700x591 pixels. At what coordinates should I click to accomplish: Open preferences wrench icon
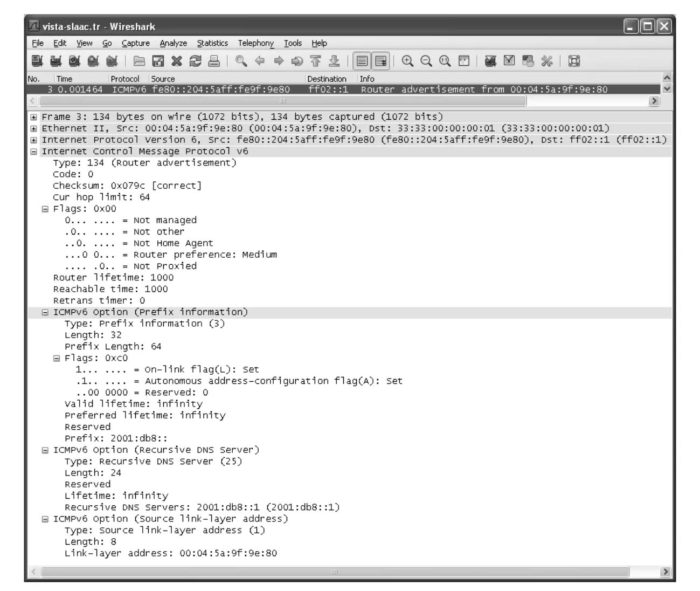[547, 61]
